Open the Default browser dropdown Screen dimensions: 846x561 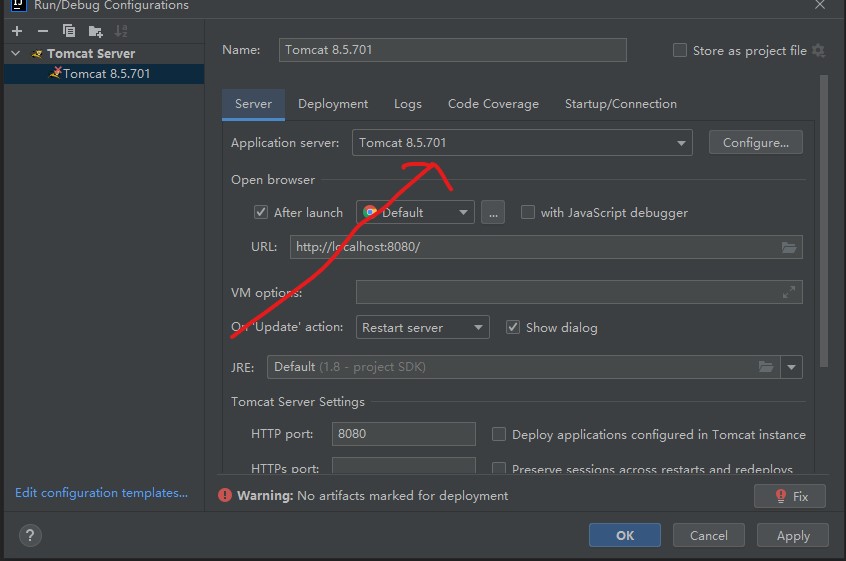pos(415,212)
